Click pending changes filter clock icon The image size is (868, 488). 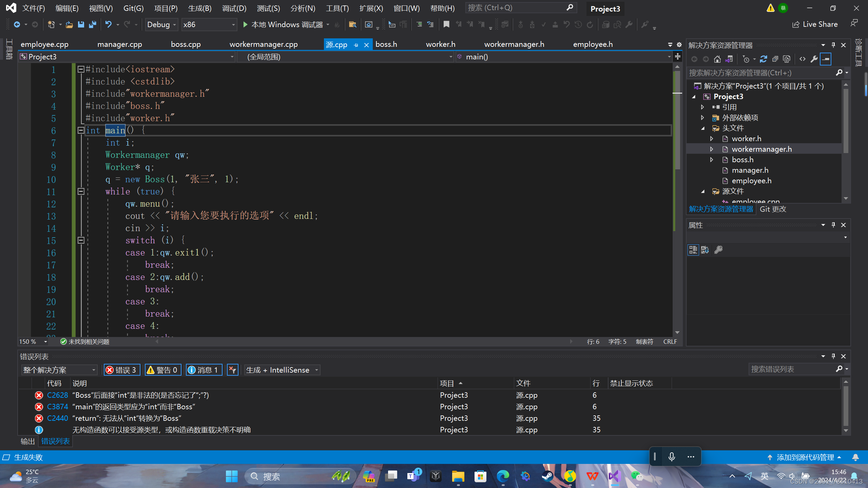pos(746,59)
